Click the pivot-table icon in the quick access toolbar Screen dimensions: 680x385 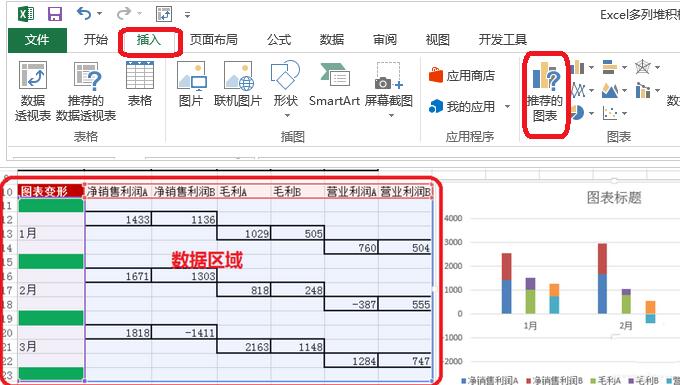point(164,14)
